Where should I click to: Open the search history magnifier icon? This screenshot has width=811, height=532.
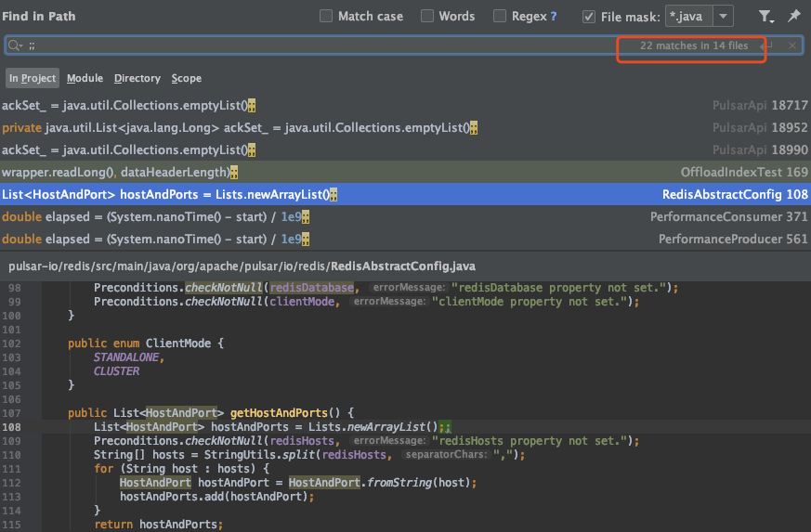click(15, 45)
